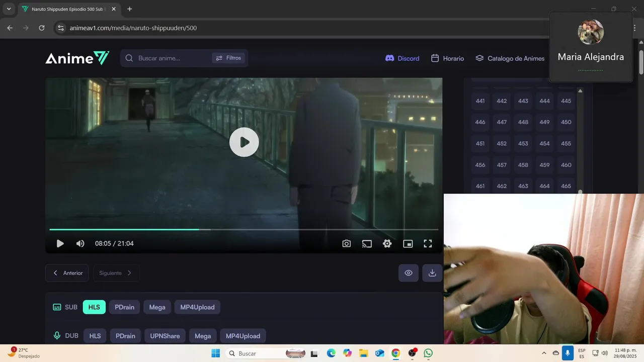The width and height of the screenshot is (644, 362).
Task: Open the Horario schedule page
Action: [447, 58]
